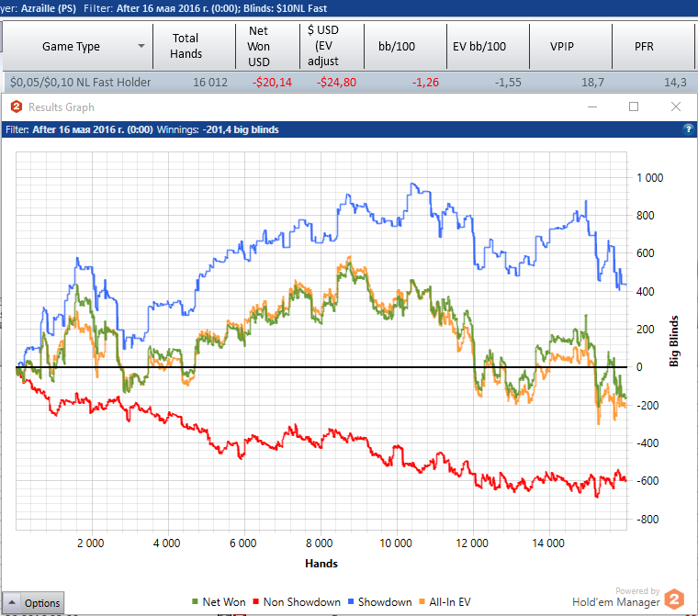The image size is (698, 616).
Task: Click the Blinds: $10NL Fast filter text
Action: [x=285, y=8]
